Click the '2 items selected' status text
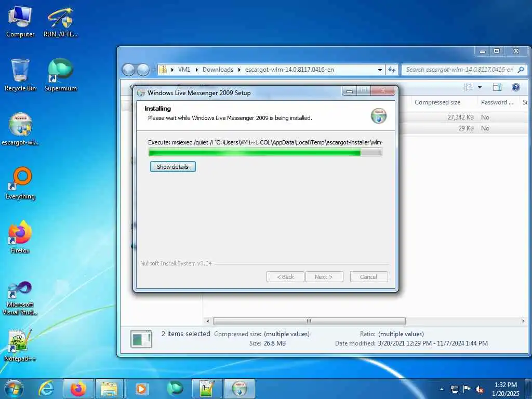Screen dimensions: 532x399 point(186,334)
